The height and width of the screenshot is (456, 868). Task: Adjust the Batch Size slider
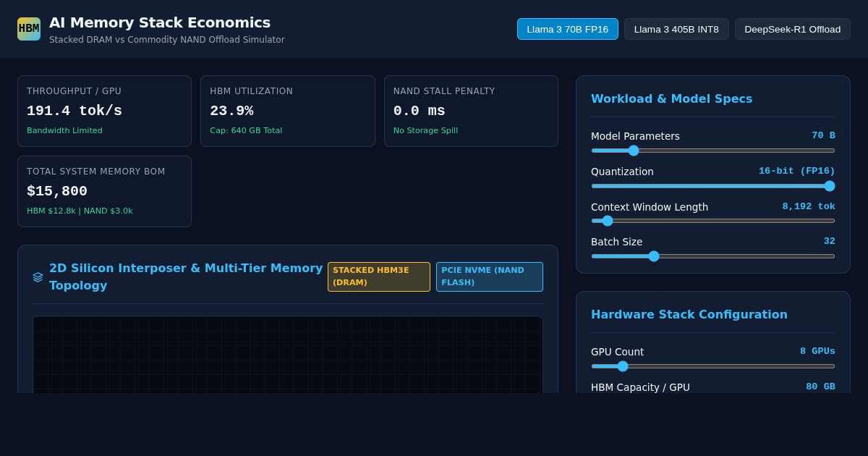(713, 256)
